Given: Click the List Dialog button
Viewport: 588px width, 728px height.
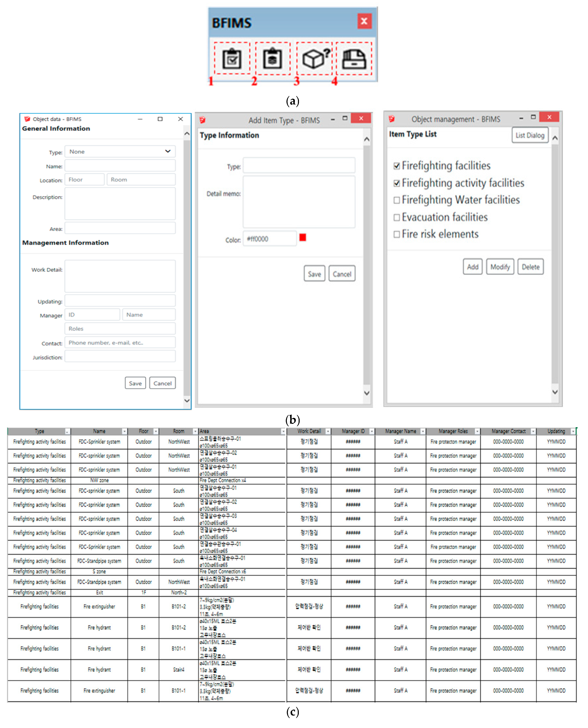Looking at the screenshot, I should point(530,135).
